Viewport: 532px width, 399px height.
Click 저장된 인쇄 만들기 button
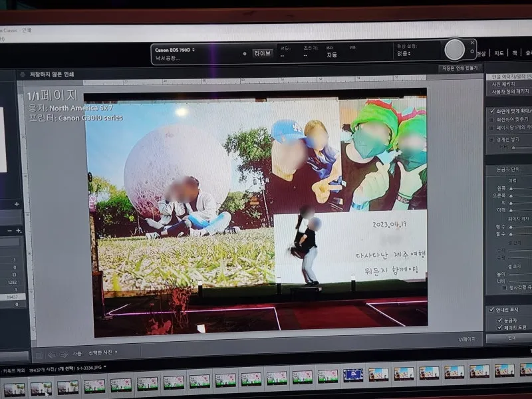tap(459, 68)
